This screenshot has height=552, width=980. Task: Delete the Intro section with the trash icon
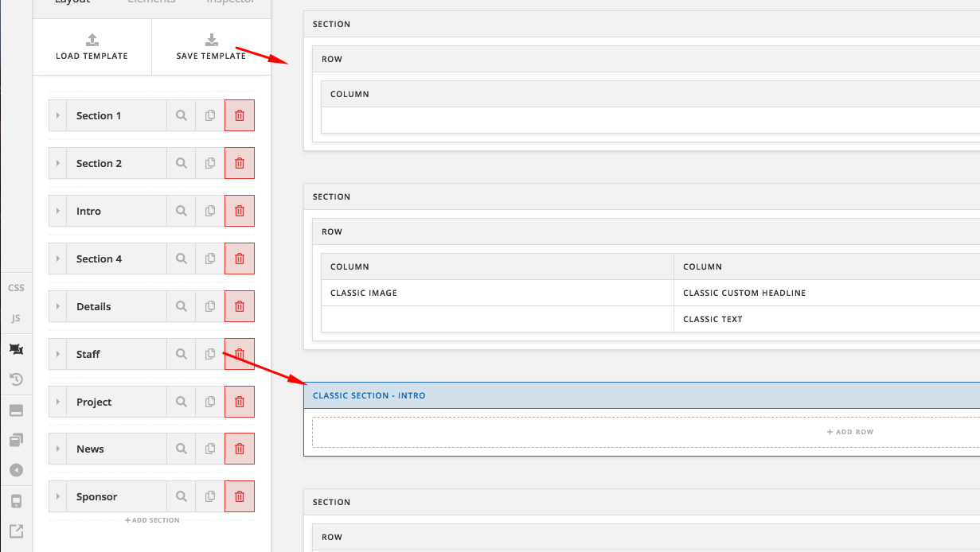240,211
